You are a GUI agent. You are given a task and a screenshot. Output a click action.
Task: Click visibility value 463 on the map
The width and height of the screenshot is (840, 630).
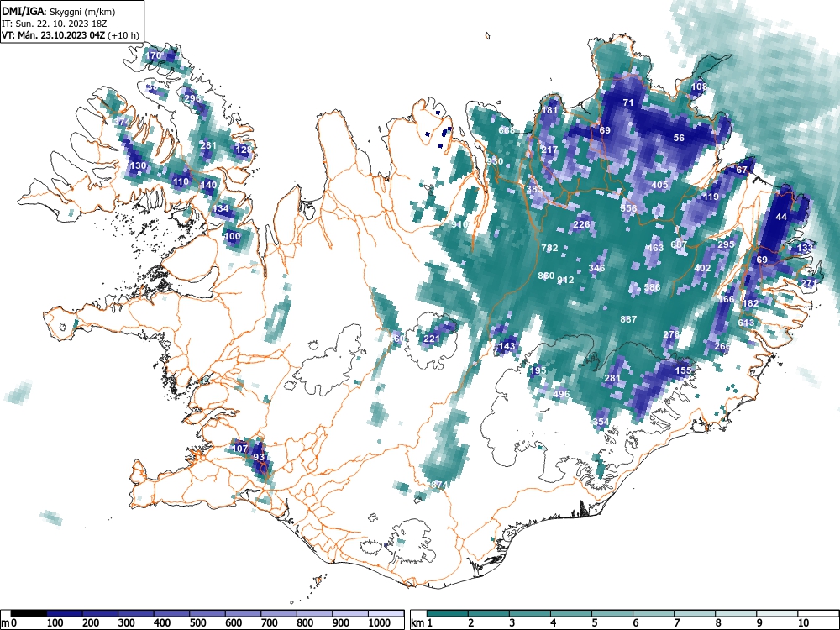click(655, 248)
